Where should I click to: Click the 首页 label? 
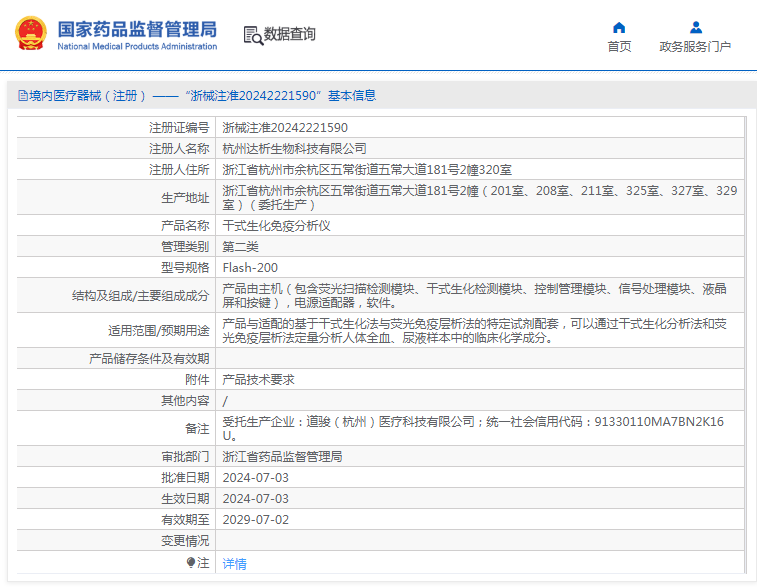point(619,46)
